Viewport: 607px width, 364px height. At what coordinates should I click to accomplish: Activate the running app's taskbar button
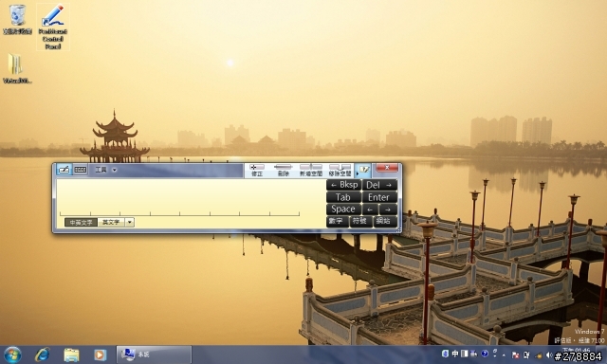click(x=154, y=355)
